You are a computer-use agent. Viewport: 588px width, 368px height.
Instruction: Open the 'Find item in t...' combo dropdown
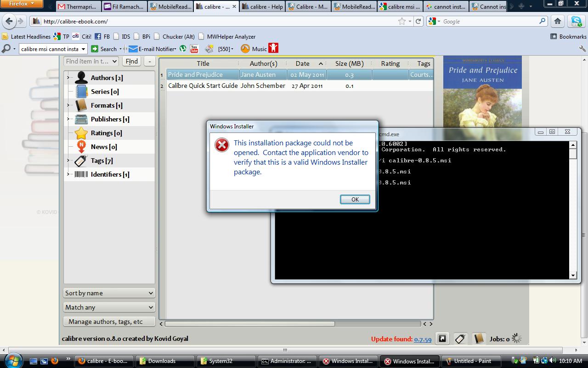coord(114,61)
